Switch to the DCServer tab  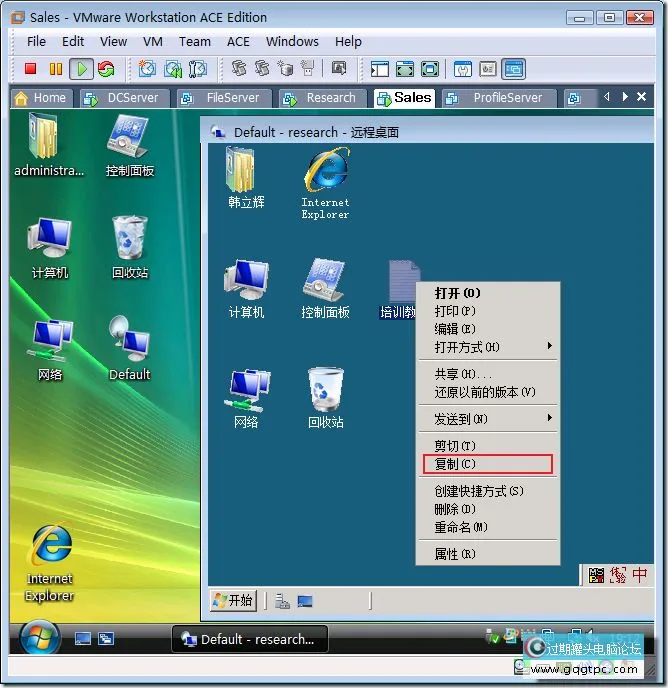pyautogui.click(x=125, y=98)
